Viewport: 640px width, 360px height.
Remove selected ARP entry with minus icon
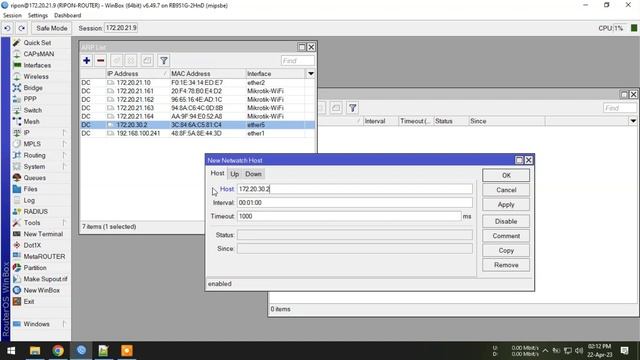[100, 60]
